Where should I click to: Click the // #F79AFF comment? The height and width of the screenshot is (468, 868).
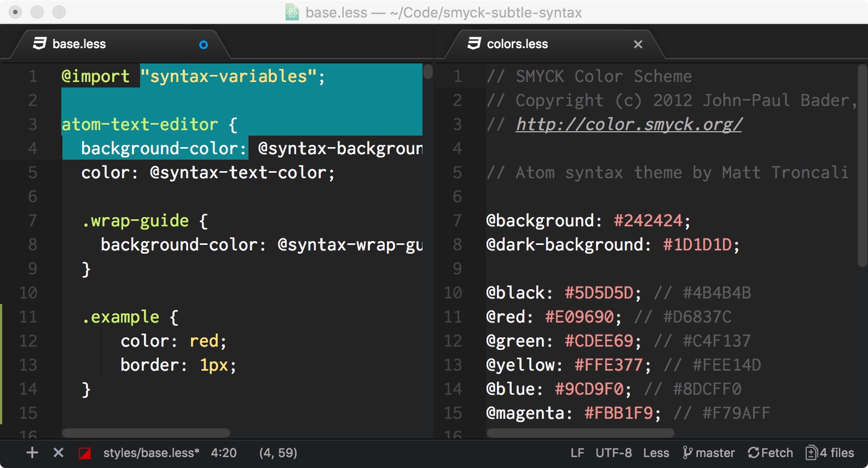[x=722, y=413]
